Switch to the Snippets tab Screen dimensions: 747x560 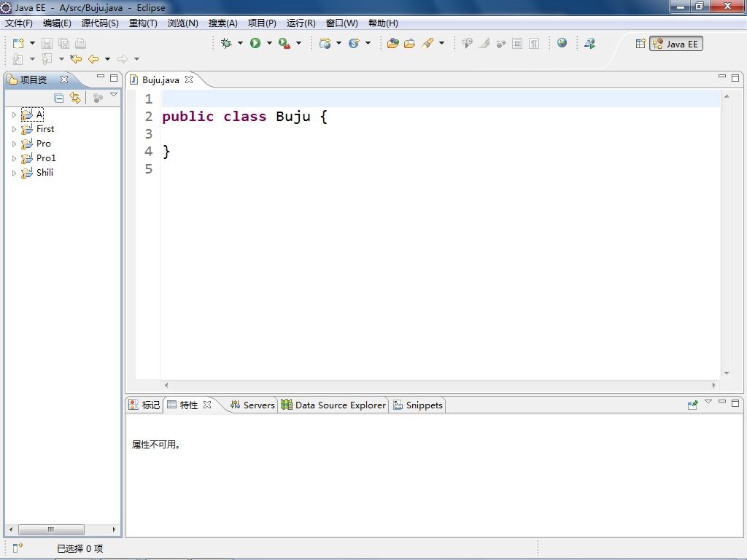(x=418, y=405)
